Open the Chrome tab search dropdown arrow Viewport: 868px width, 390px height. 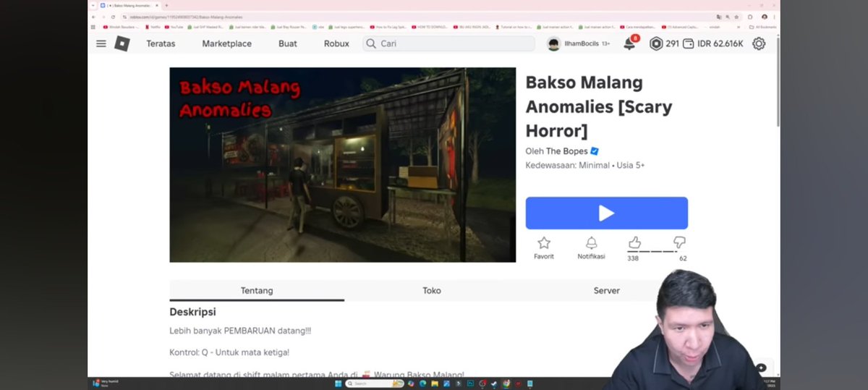click(x=93, y=5)
